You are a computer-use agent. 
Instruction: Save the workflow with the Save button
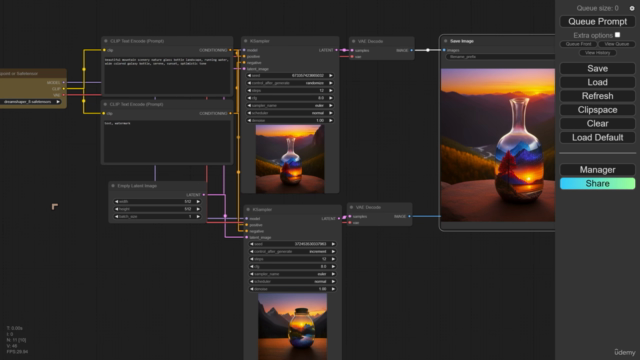597,69
